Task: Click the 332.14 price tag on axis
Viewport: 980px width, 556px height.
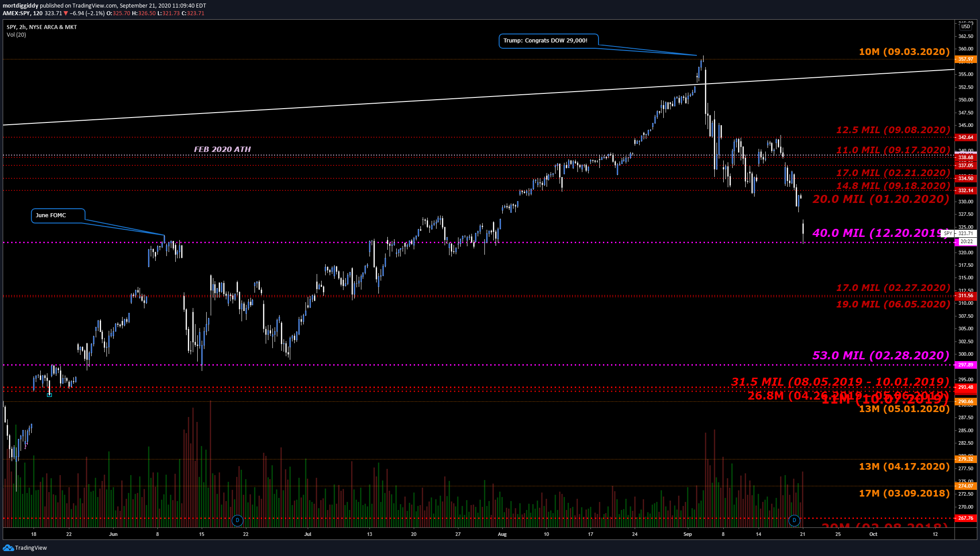Action: [x=966, y=190]
